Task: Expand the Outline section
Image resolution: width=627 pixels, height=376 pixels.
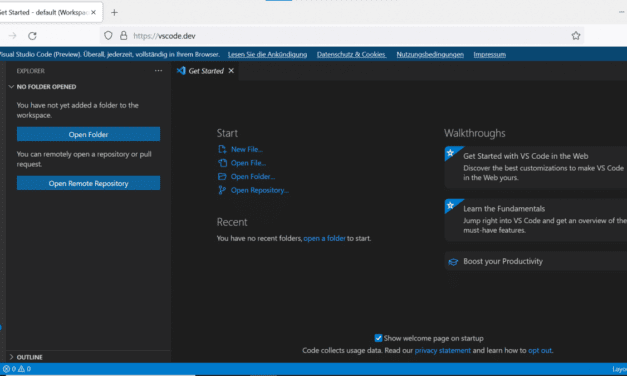Action: 11,357
